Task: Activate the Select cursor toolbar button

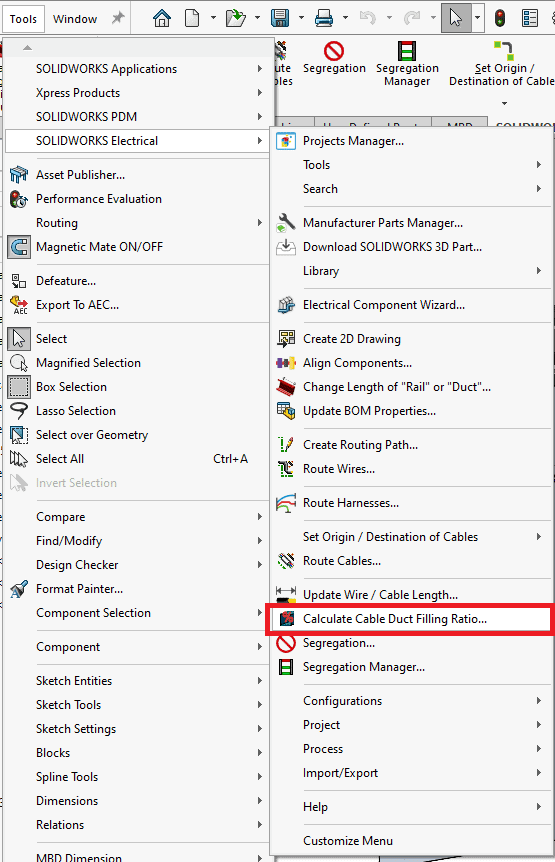Action: tap(456, 18)
